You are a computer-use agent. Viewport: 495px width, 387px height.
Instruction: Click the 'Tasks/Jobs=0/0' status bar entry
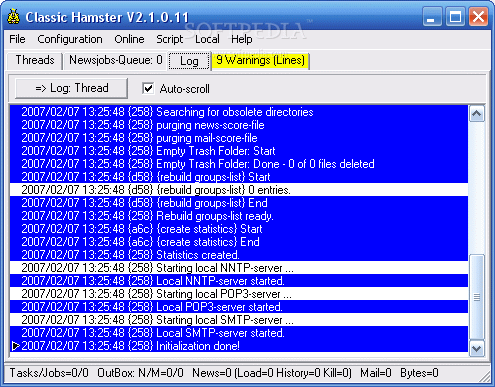click(49, 373)
